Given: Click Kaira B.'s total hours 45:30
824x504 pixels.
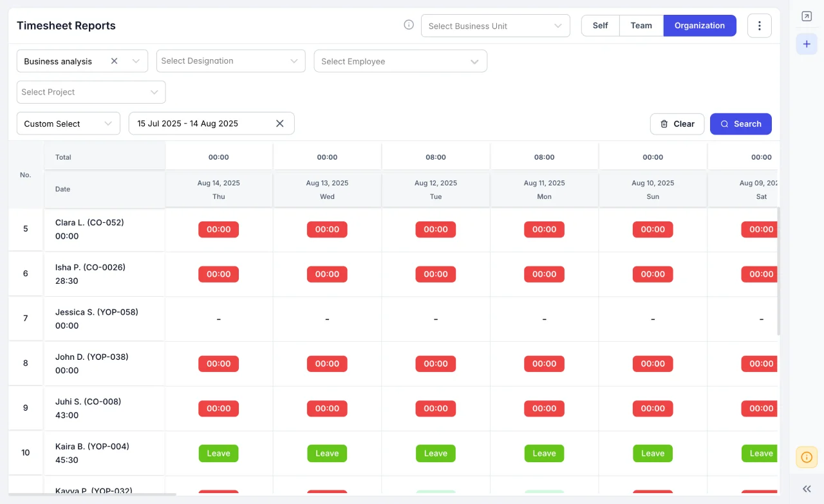Looking at the screenshot, I should (67, 460).
